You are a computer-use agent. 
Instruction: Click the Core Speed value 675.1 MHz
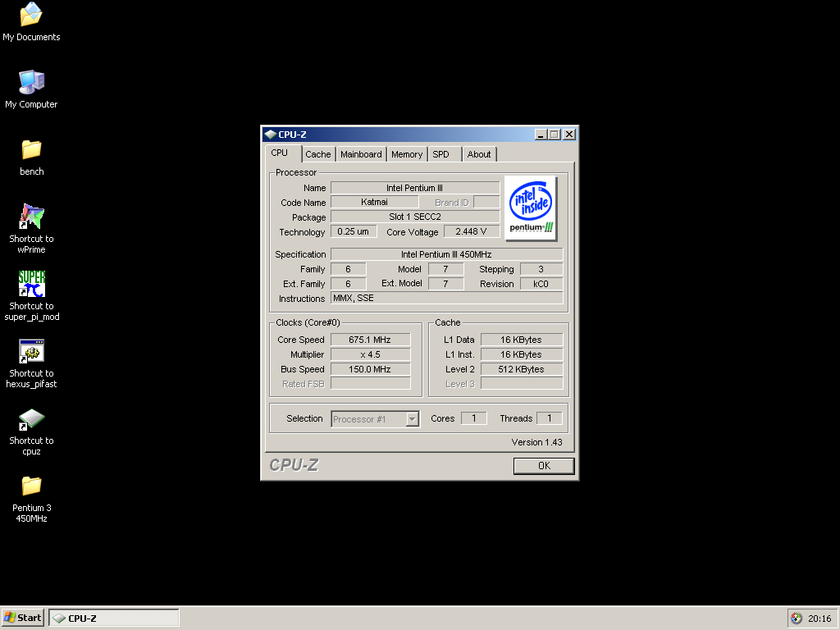(370, 340)
